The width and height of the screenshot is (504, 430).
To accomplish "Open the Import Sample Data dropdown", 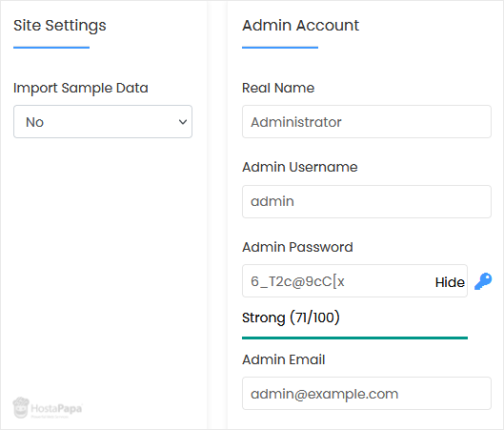I will (103, 122).
